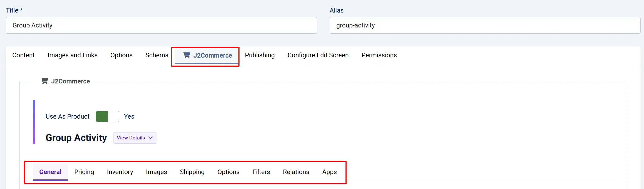Click the cart icon beside J2Commerce fieldset heading
Screen dimensions: 644x189
44,81
